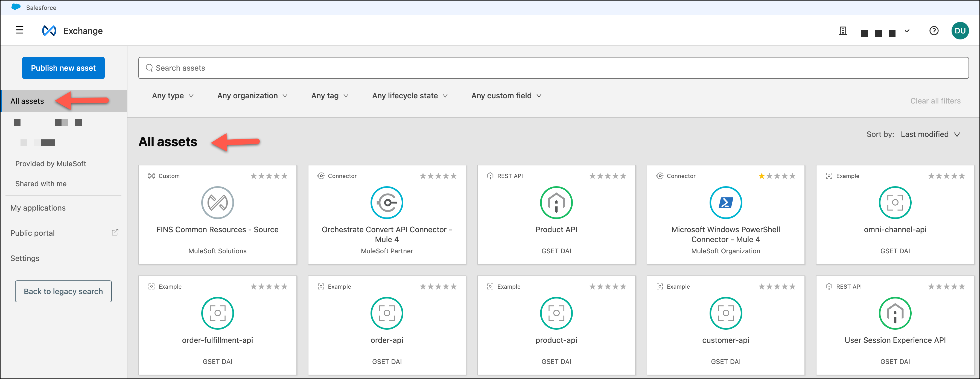The image size is (980, 379).
Task: Go to My applications
Action: point(38,208)
